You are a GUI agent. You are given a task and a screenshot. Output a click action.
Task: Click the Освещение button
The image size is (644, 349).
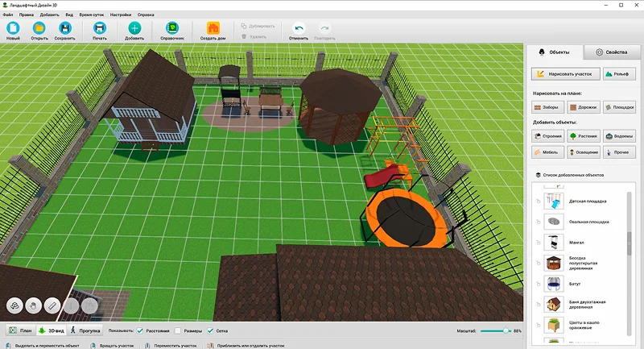pos(584,152)
